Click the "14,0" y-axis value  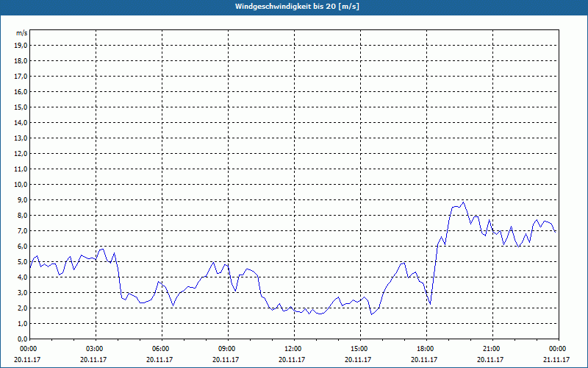coord(21,122)
